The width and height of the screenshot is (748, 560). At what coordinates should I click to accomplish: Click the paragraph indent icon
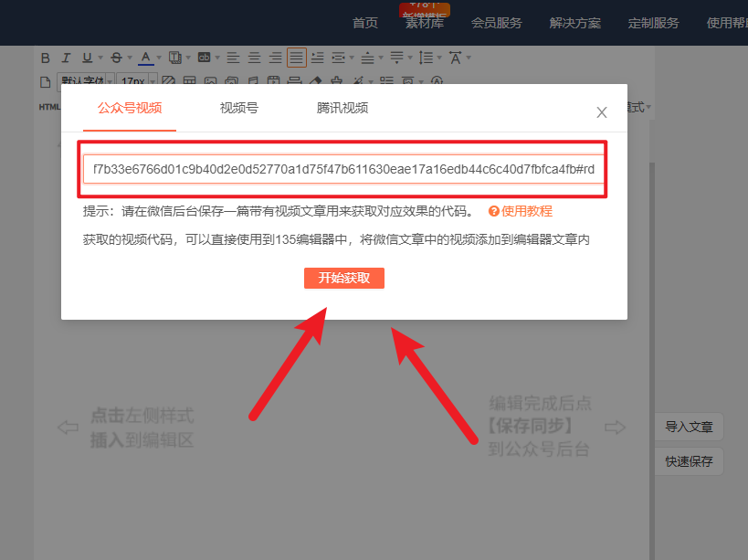pyautogui.click(x=338, y=58)
